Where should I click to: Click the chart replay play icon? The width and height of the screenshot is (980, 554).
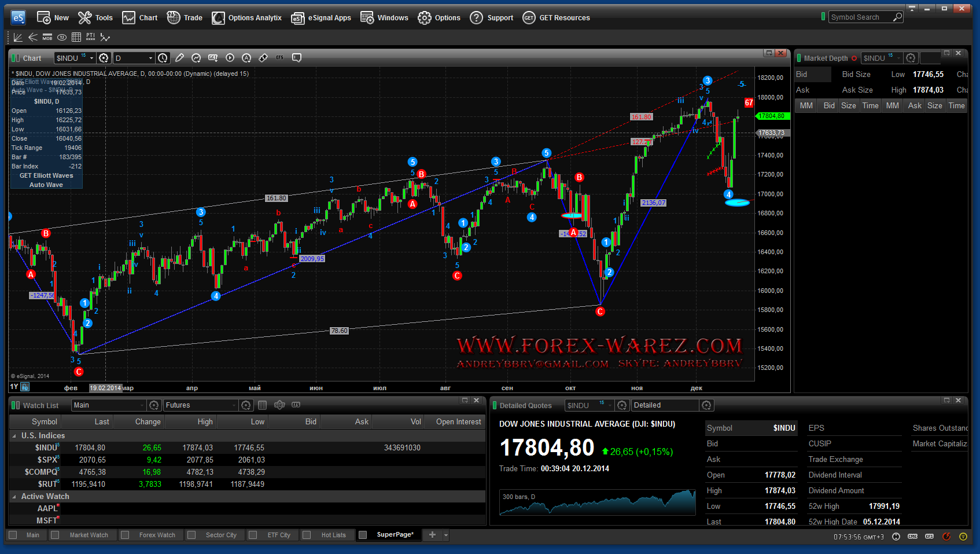(x=230, y=58)
